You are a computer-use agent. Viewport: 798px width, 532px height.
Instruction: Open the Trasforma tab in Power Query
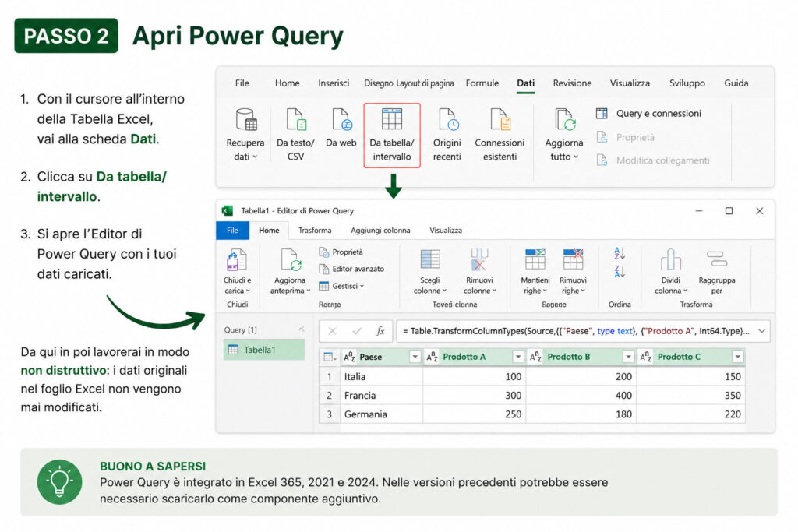click(x=315, y=231)
